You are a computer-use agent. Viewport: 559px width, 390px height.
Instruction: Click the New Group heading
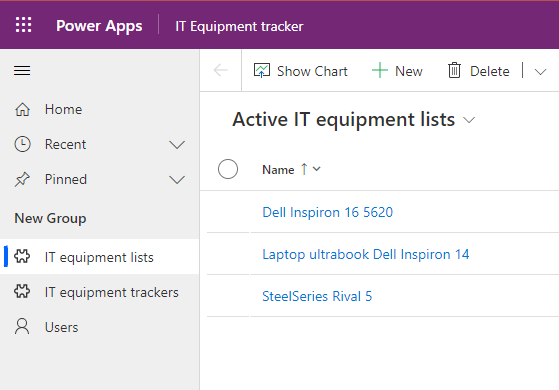pyautogui.click(x=50, y=218)
